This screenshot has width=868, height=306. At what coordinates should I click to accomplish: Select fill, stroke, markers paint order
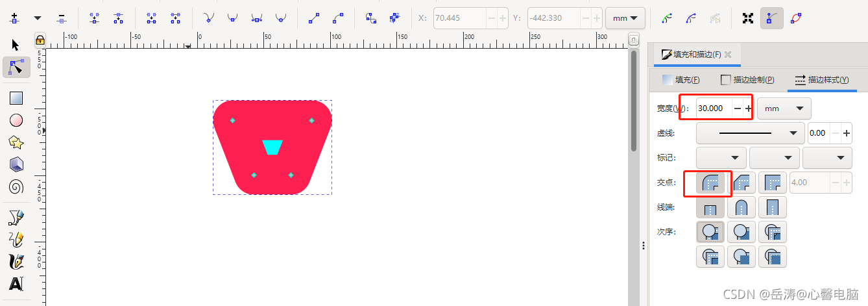pos(710,231)
